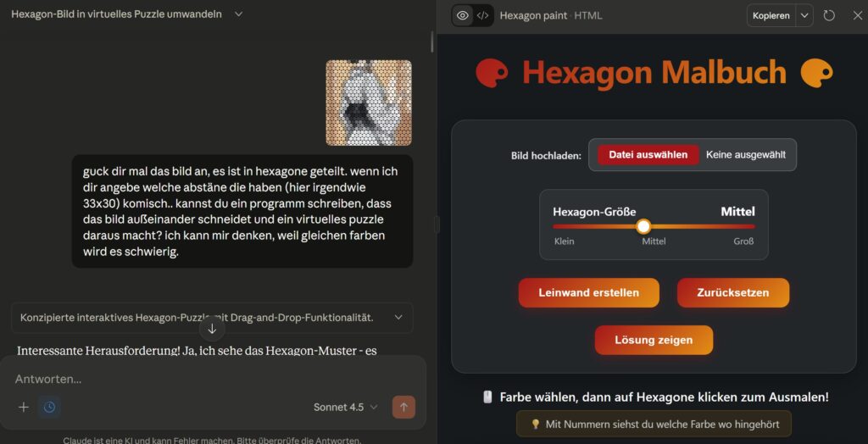The height and width of the screenshot is (444, 868).
Task: Open the Kopieren dropdown arrow
Action: 804,15
